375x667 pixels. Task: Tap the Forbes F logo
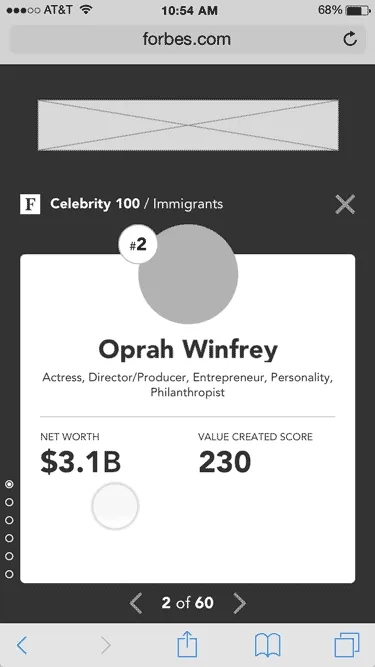click(30, 204)
